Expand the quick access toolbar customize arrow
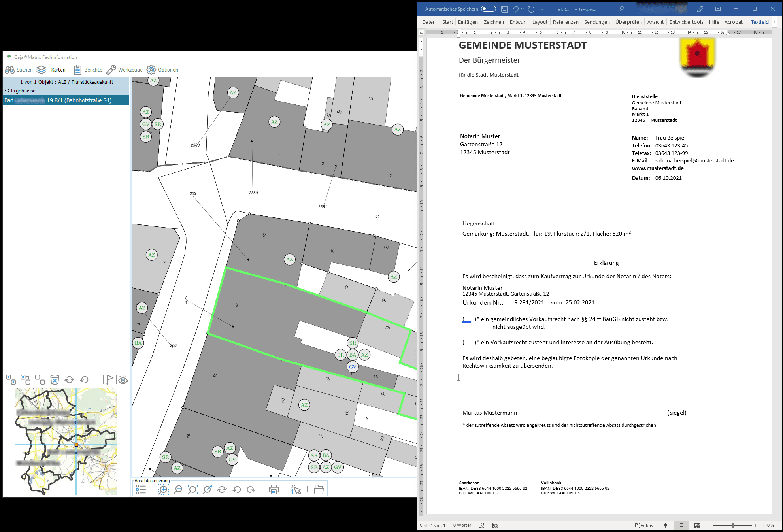Viewport: 783px width, 532px height. click(542, 9)
